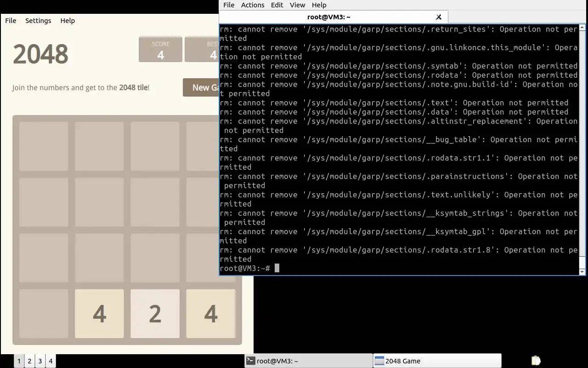This screenshot has height=368, width=588.
Task: Switch to workspace 1 in the pager
Action: pos(19,361)
